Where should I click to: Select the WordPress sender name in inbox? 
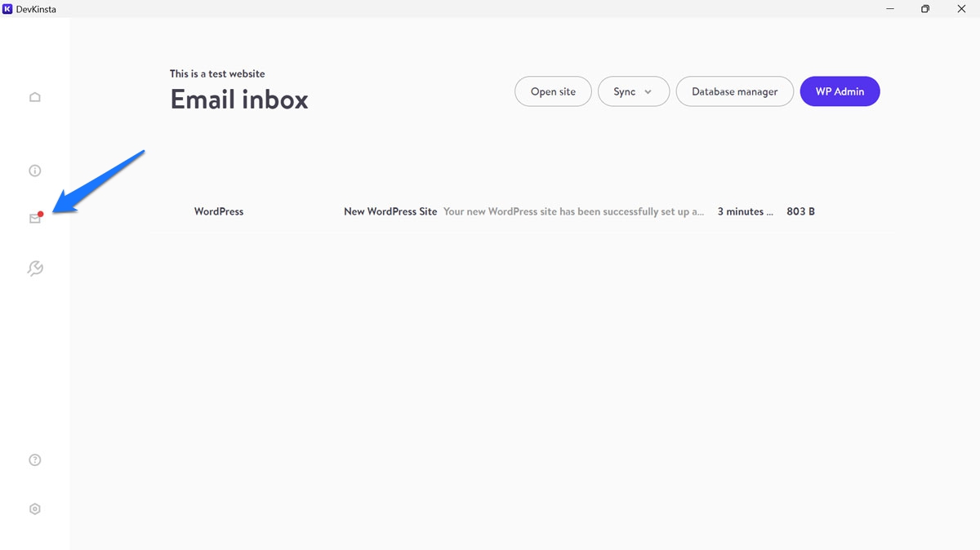click(219, 211)
